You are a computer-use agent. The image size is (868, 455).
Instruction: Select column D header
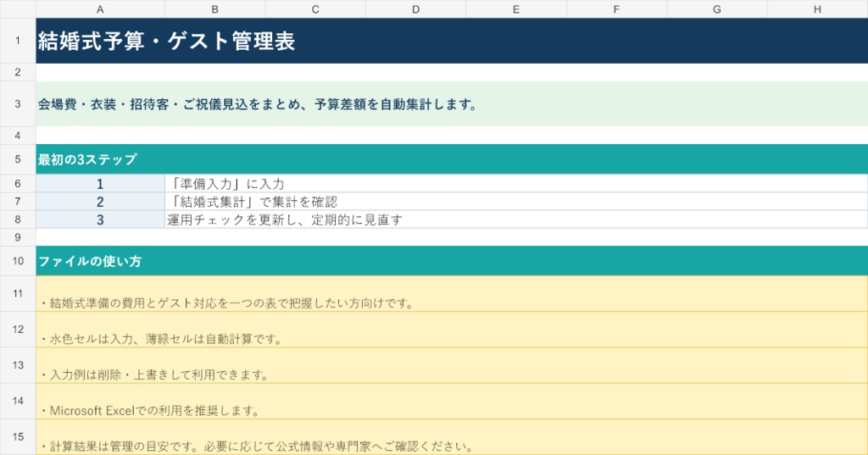point(415,8)
